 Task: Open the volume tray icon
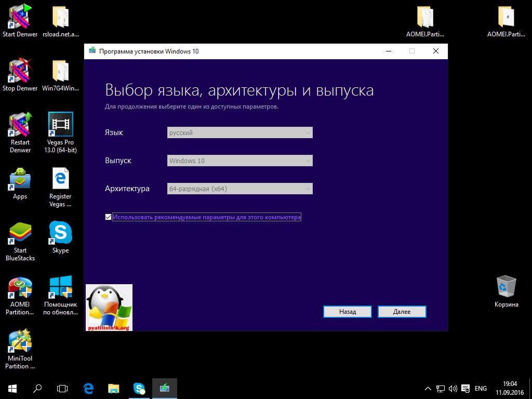click(453, 389)
